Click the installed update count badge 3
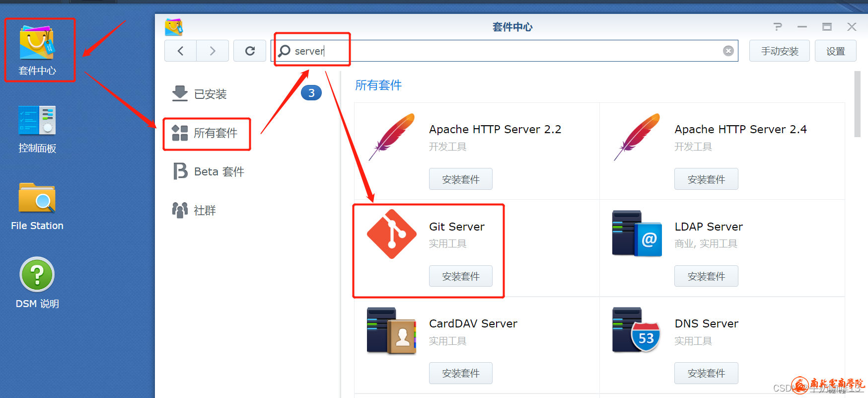Image resolution: width=868 pixels, height=398 pixels. (x=311, y=93)
